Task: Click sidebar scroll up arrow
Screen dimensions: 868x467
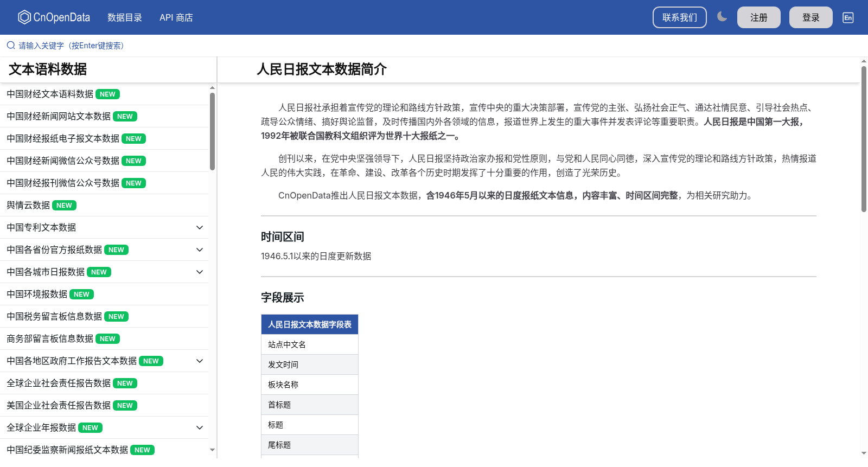Action: pos(212,87)
